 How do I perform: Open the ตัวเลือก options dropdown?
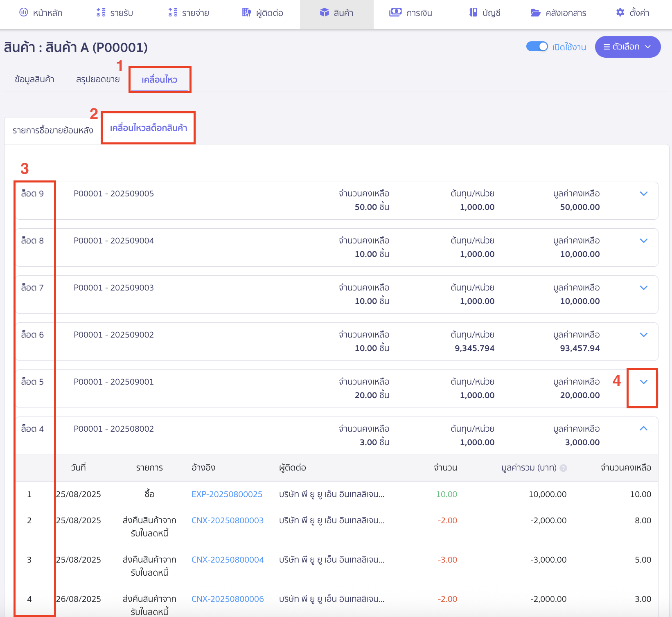click(x=627, y=47)
